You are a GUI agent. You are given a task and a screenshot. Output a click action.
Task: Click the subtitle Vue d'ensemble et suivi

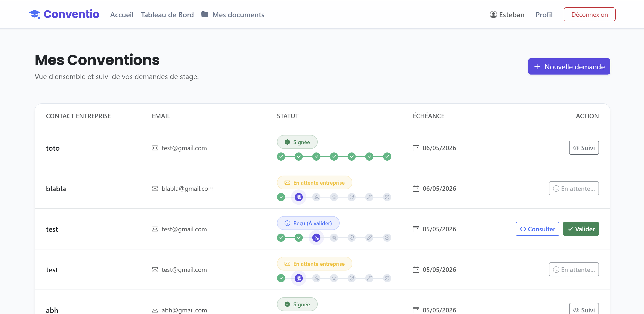[117, 77]
